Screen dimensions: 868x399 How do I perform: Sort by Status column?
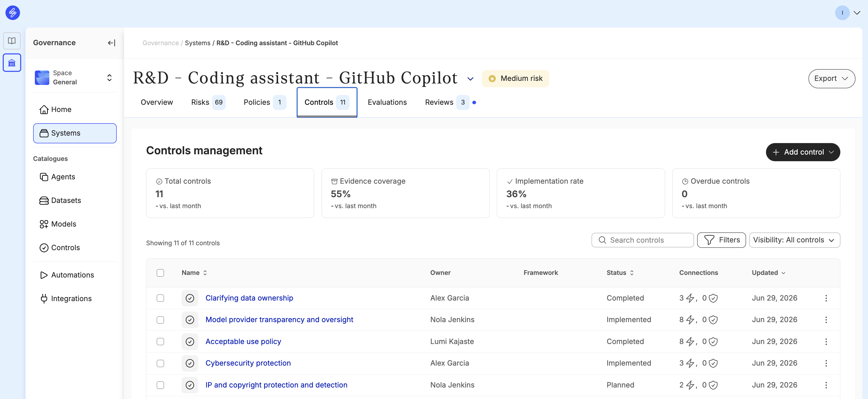[620, 273]
